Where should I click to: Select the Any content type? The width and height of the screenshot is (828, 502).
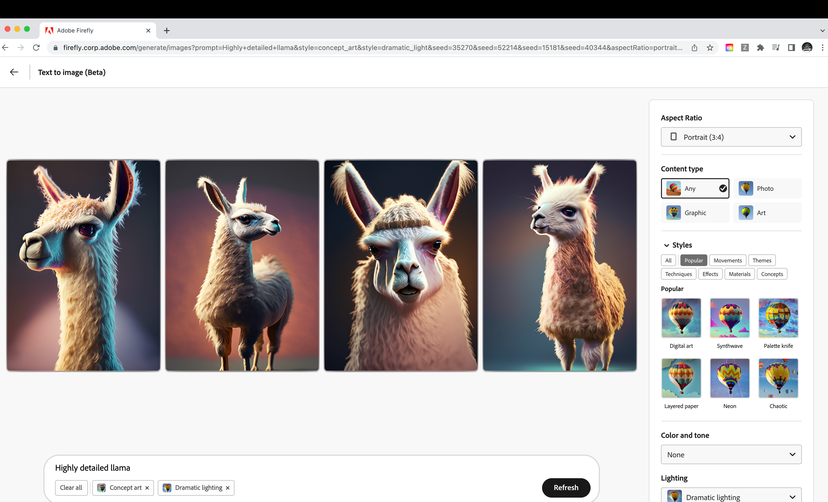pos(695,188)
